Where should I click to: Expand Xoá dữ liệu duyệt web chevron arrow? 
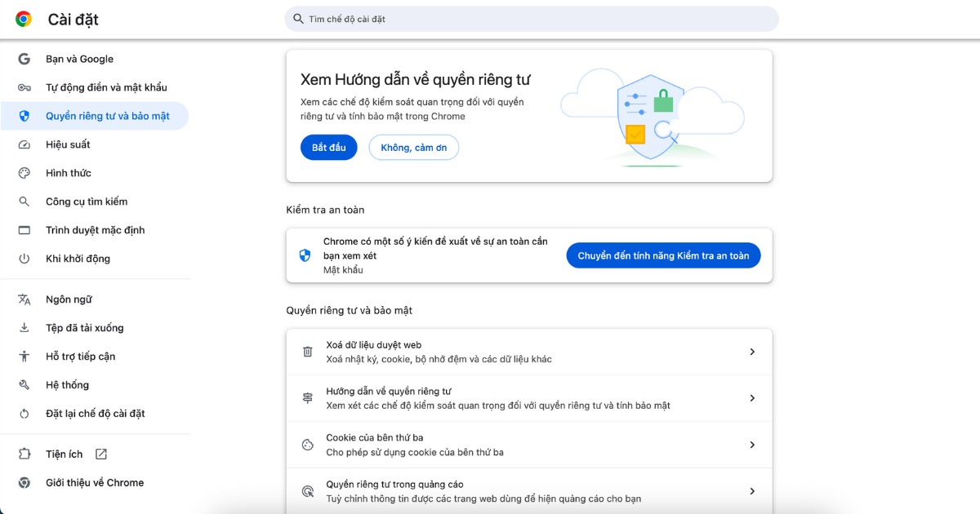752,352
